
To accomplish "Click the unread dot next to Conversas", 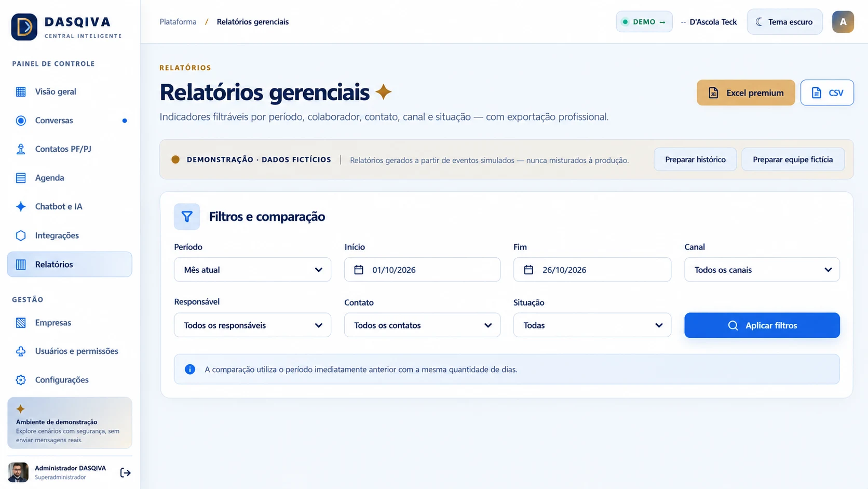I will click(x=125, y=121).
